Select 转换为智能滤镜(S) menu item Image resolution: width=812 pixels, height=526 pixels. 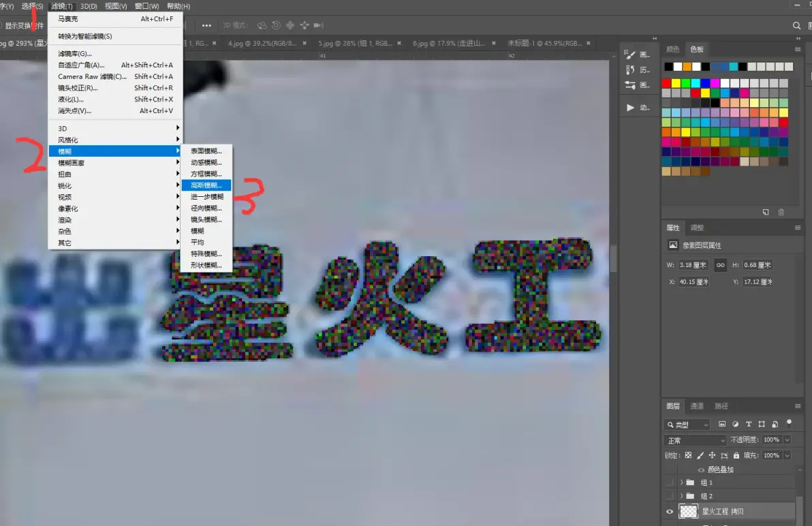115,36
